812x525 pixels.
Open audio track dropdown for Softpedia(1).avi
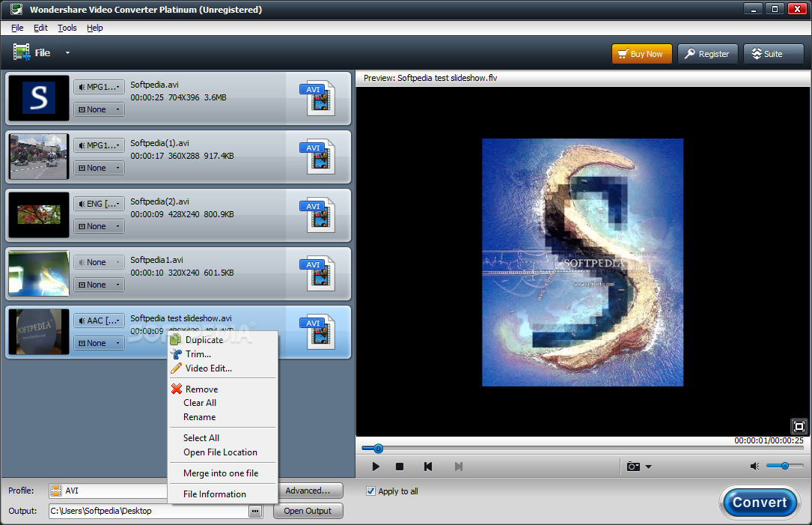coord(99,145)
